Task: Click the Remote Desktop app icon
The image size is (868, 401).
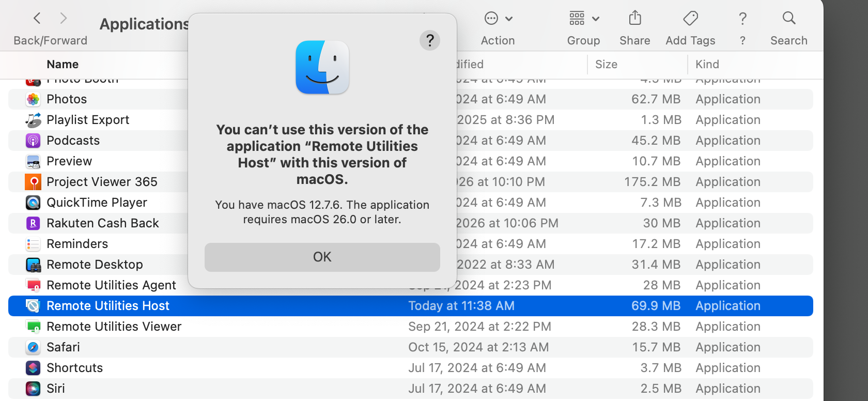Action: pyautogui.click(x=33, y=265)
